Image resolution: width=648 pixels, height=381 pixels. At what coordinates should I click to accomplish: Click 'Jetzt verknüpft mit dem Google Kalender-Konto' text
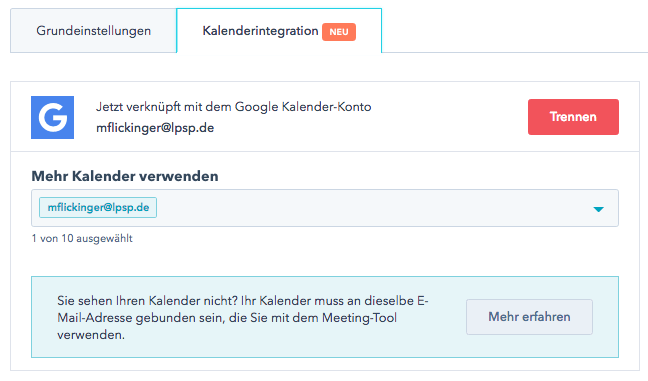coord(233,107)
